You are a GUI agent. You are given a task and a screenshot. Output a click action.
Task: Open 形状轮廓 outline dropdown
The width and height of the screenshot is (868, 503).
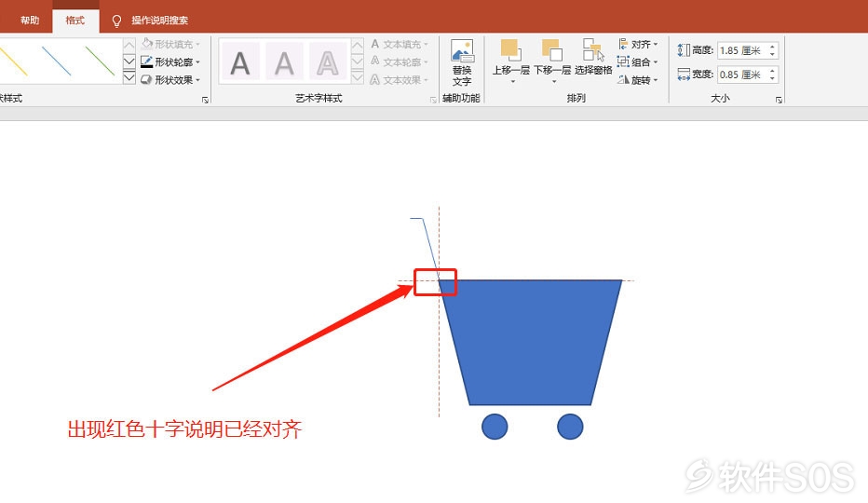point(170,62)
